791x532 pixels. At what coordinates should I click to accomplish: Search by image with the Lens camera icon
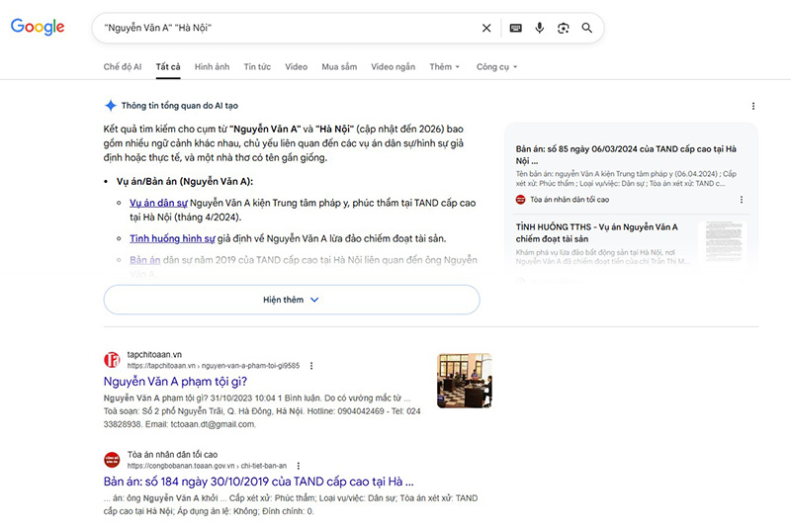563,29
